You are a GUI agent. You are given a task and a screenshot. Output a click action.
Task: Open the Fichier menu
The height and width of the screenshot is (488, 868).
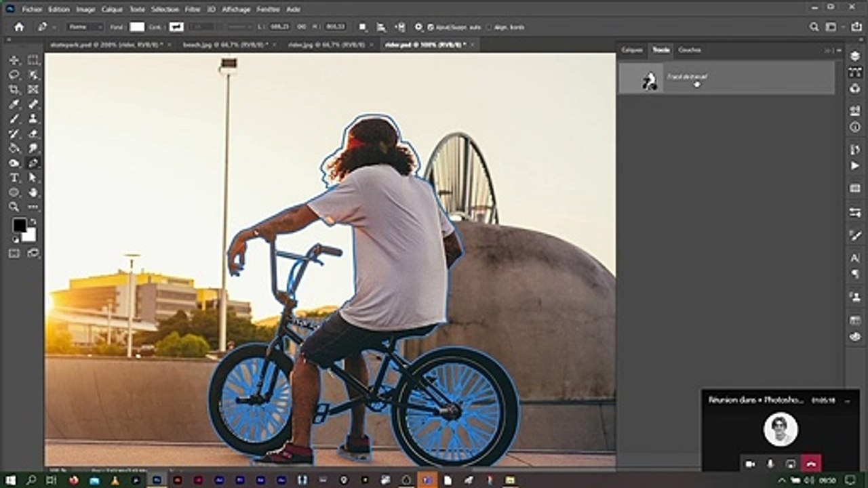point(32,9)
